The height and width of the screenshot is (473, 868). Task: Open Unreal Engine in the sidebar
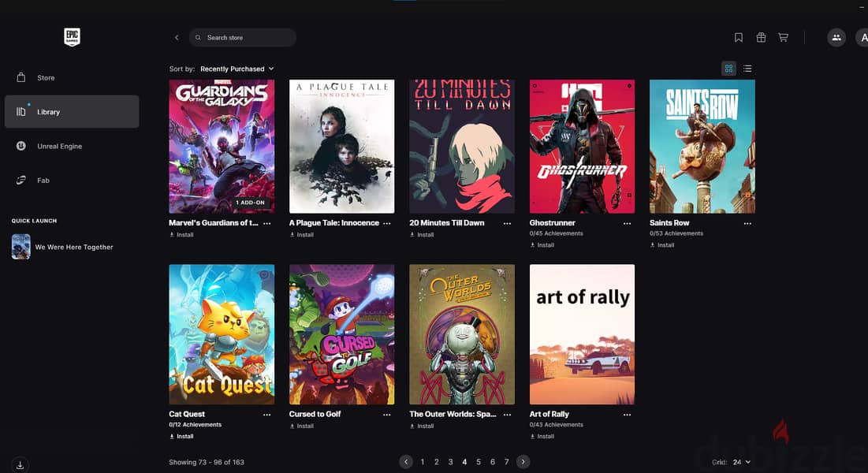click(x=72, y=146)
